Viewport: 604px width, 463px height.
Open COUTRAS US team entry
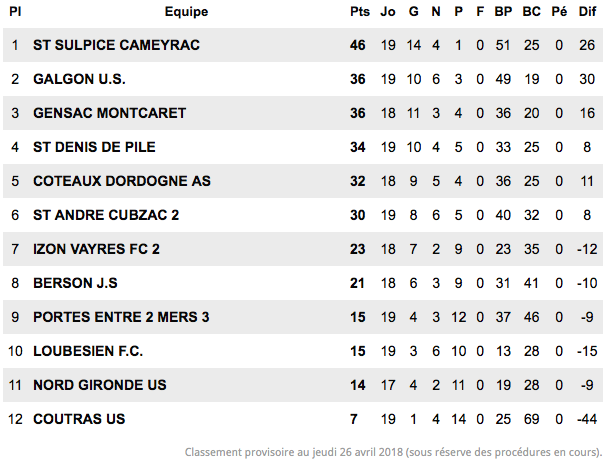(x=79, y=419)
